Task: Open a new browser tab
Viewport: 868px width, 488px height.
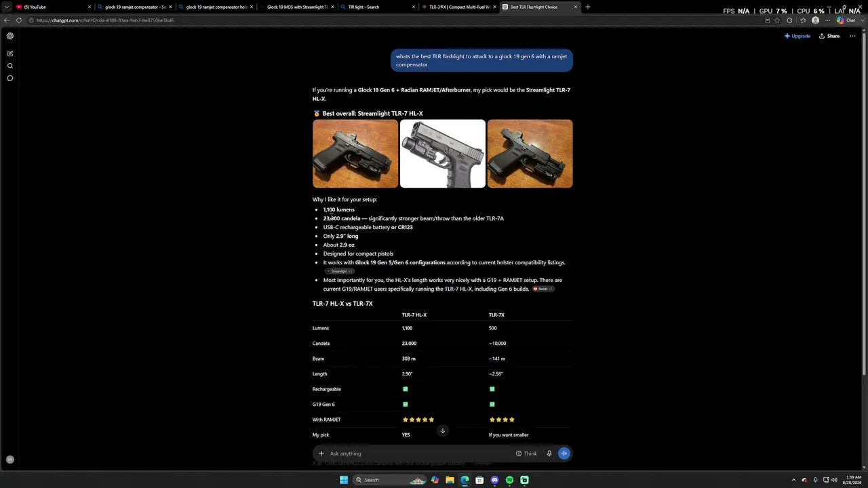Action: click(588, 7)
